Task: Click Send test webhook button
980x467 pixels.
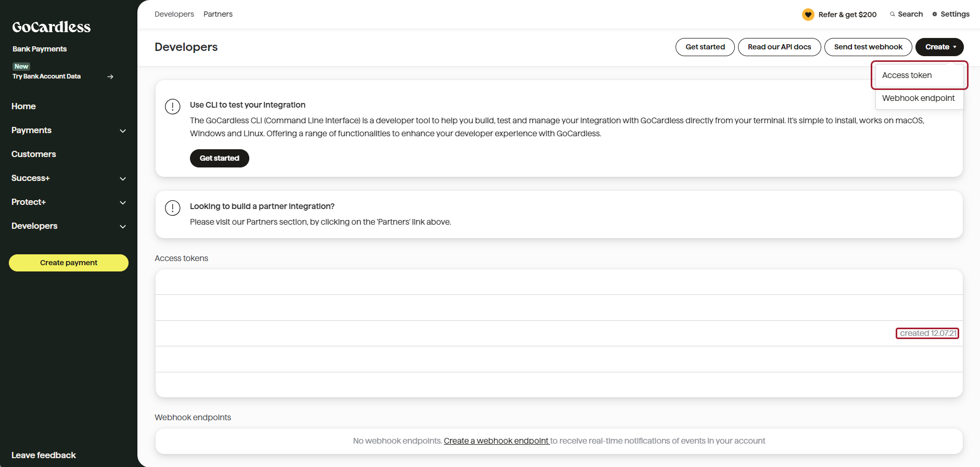Action: pos(868,47)
